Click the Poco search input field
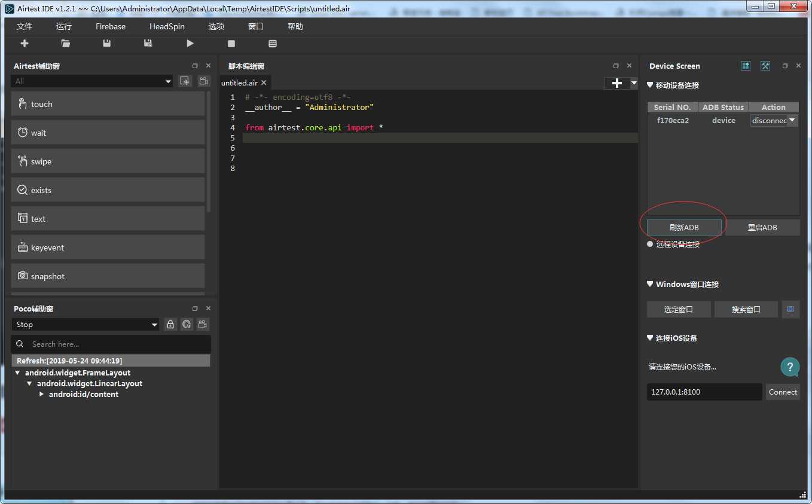The height and width of the screenshot is (504, 812). coord(111,344)
